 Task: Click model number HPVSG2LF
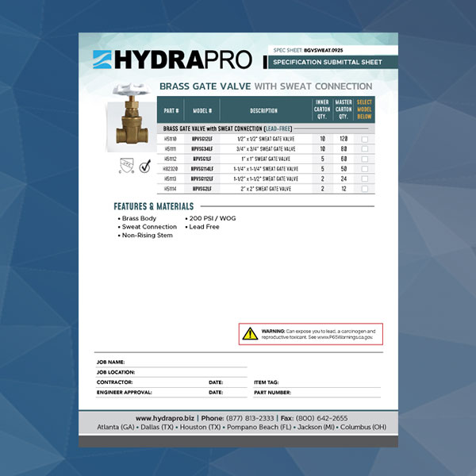[x=202, y=189]
